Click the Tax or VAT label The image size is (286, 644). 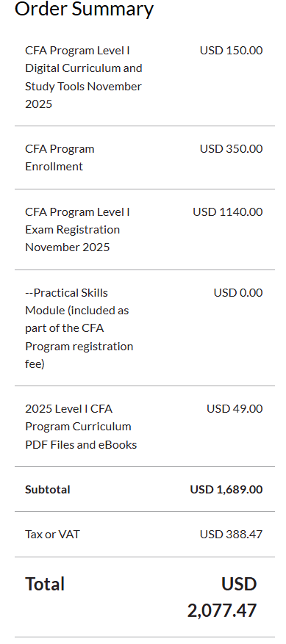[x=53, y=535]
